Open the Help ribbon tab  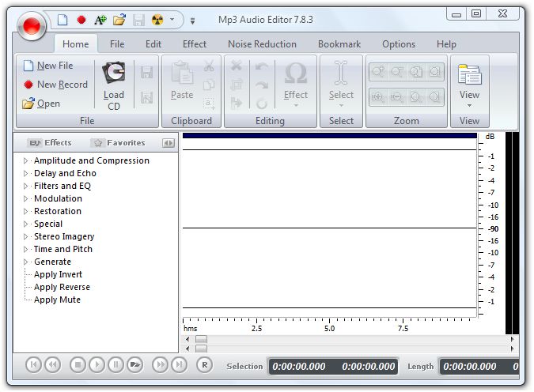tap(446, 44)
